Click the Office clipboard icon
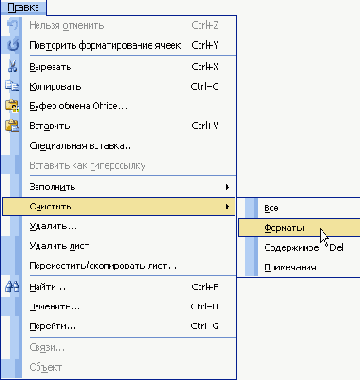The width and height of the screenshot is (360, 380). point(12,106)
